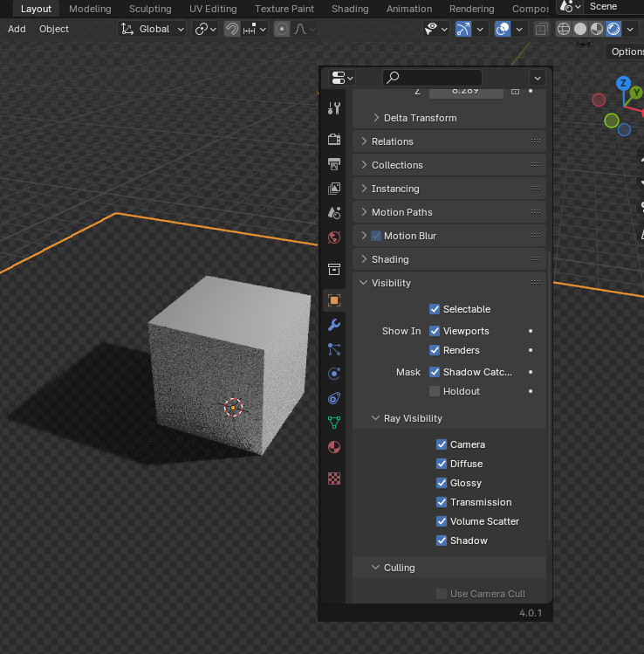Uncheck Volume Scatter ray visibility
The height and width of the screenshot is (654, 644).
pyautogui.click(x=442, y=521)
